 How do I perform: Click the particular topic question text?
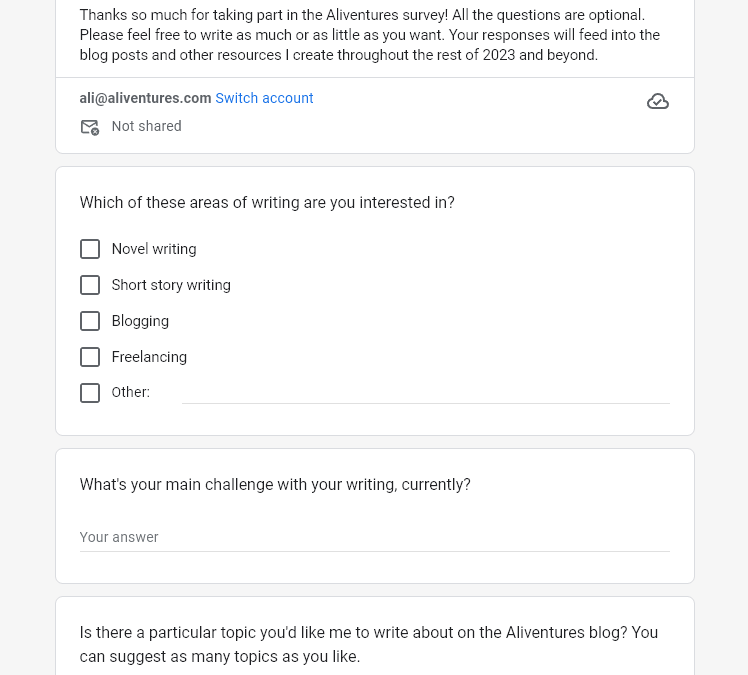tap(369, 644)
